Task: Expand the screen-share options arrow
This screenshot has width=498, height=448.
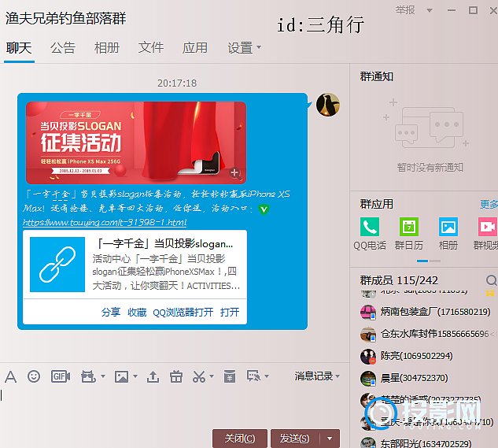Action: 267,376
